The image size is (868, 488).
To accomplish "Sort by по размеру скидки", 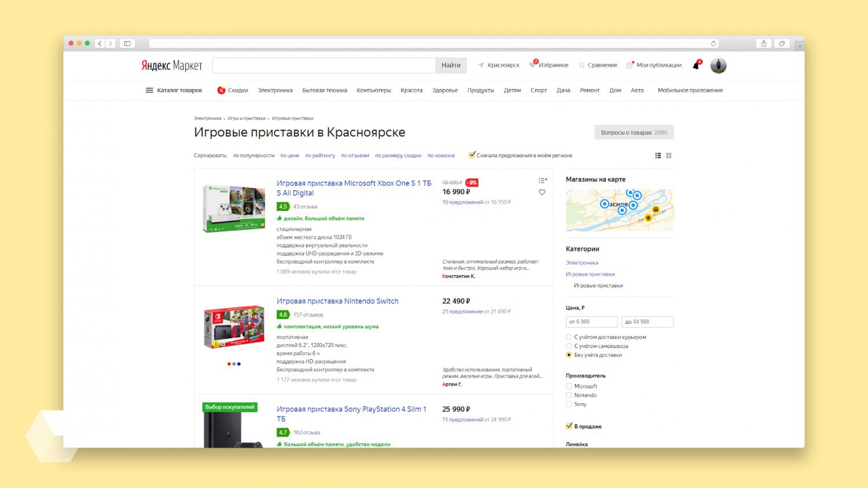I will (x=398, y=156).
